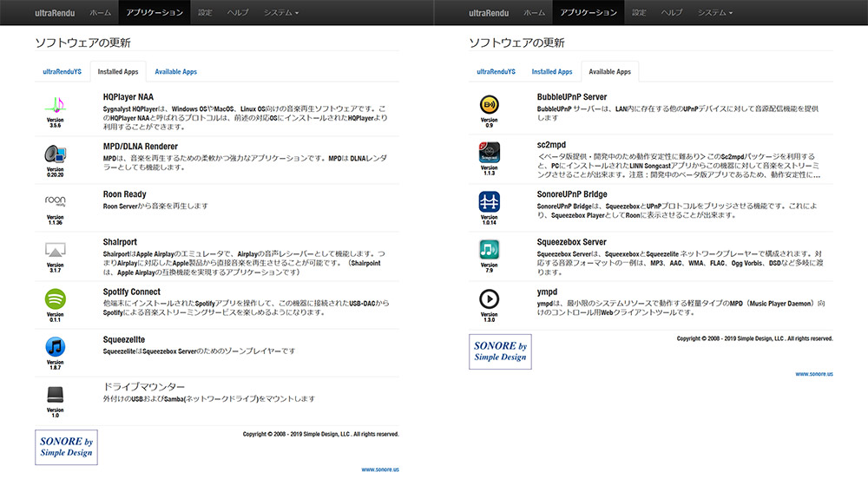Click the Shairport AirPlay icon
Screen dimensions: 868x492
55,250
